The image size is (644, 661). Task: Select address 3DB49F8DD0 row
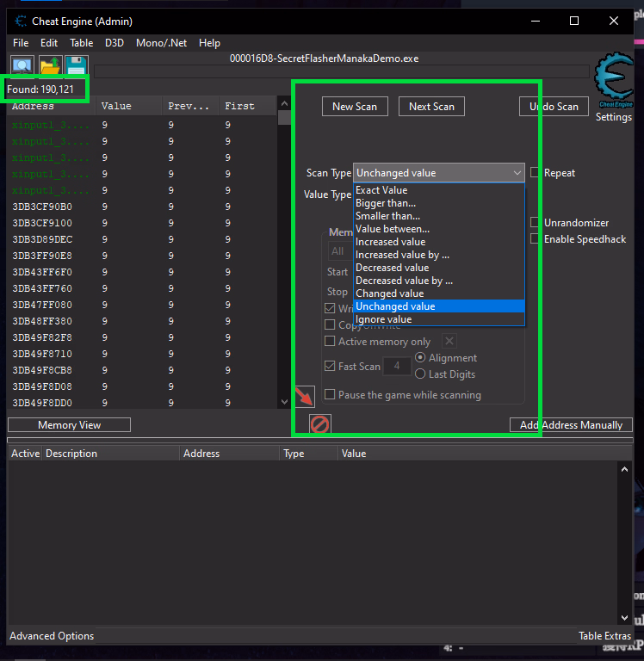[142, 403]
